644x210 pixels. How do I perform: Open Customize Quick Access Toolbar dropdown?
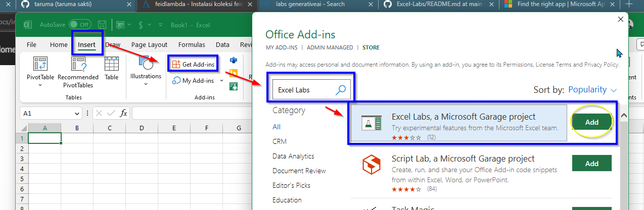(x=161, y=24)
